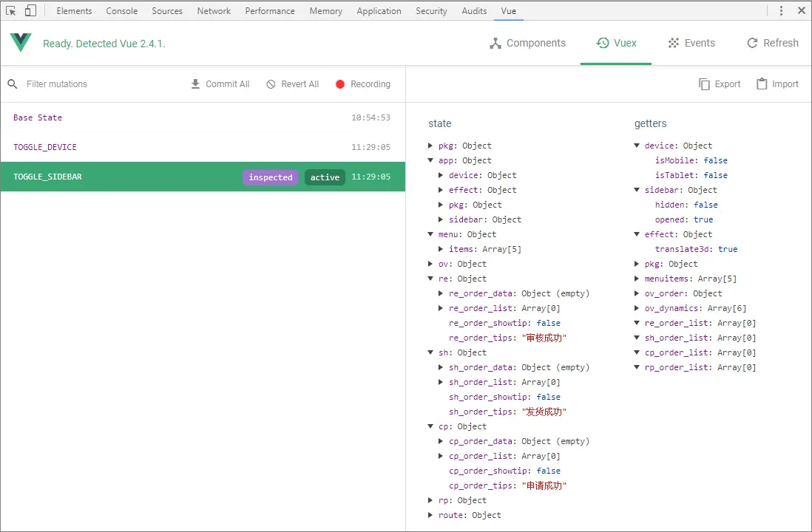Click the Export copy icon
The height and width of the screenshot is (532, 812).
704,83
